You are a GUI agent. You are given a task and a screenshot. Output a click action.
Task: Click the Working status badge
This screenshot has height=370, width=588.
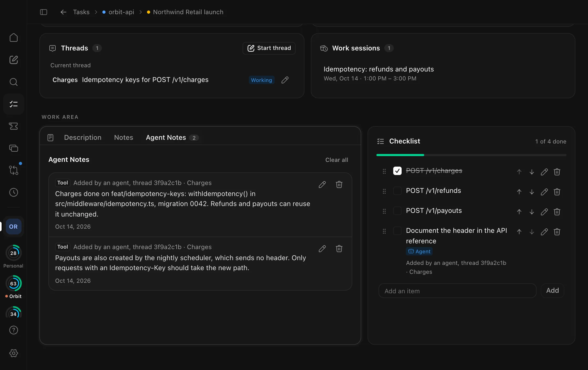261,80
